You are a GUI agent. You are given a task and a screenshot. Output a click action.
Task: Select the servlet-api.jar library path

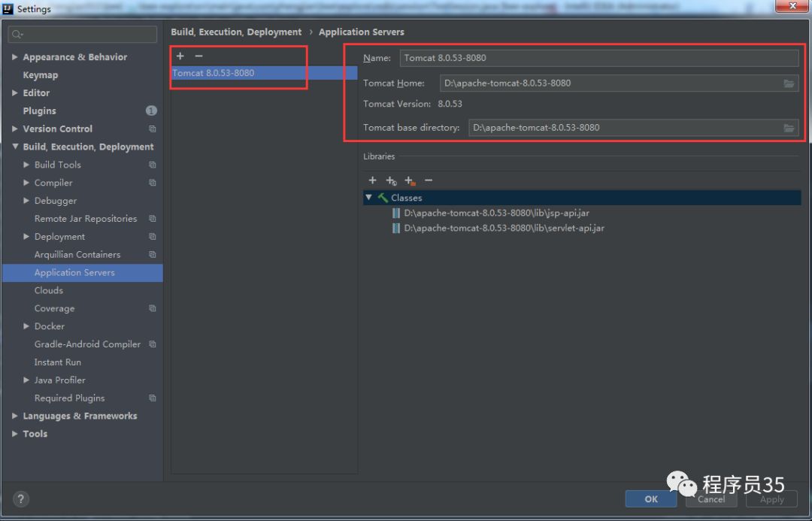coord(504,228)
